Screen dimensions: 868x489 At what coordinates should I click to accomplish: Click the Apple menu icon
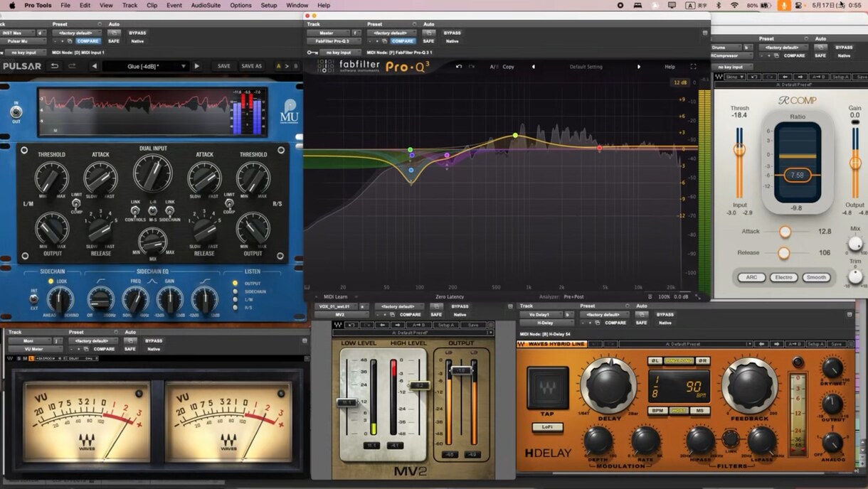(11, 5)
